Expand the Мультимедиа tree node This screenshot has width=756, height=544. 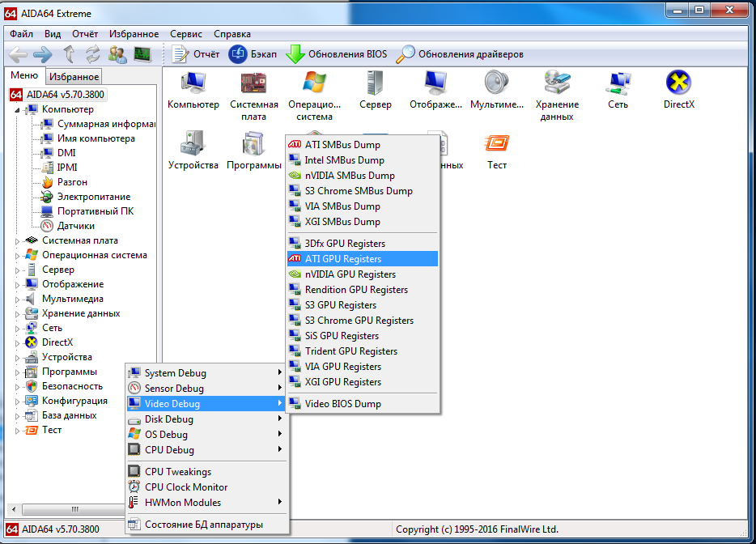pyautogui.click(x=17, y=300)
